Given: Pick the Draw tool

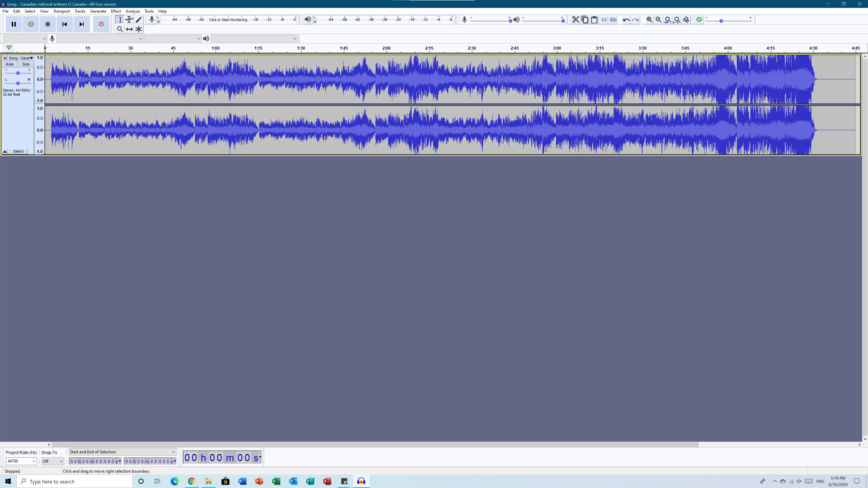Looking at the screenshot, I should pos(139,19).
